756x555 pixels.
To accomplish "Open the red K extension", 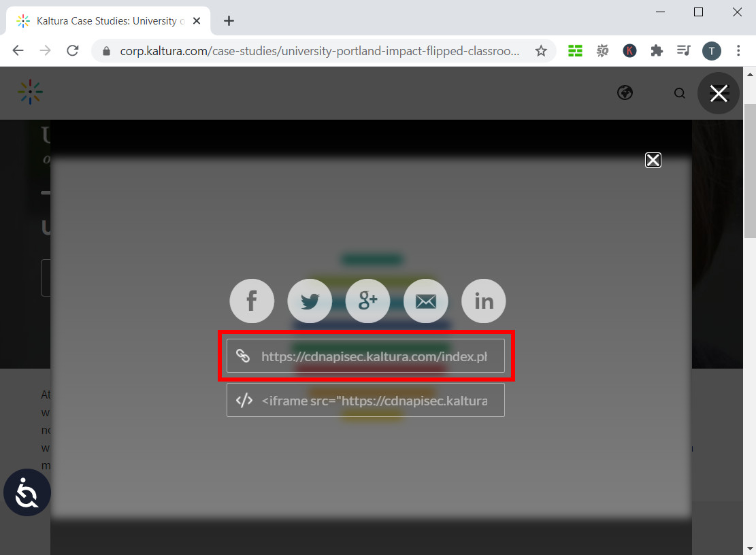I will coord(629,50).
